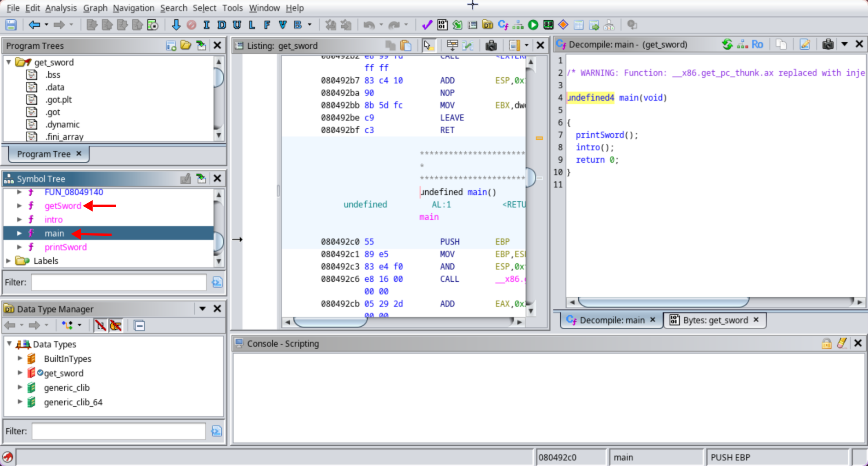Take a Listing snapshot with camera icon
This screenshot has height=466, width=868.
[491, 45]
